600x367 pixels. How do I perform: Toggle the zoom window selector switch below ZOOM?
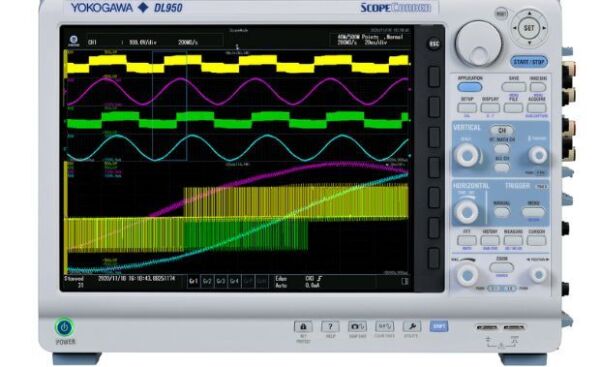click(x=502, y=288)
